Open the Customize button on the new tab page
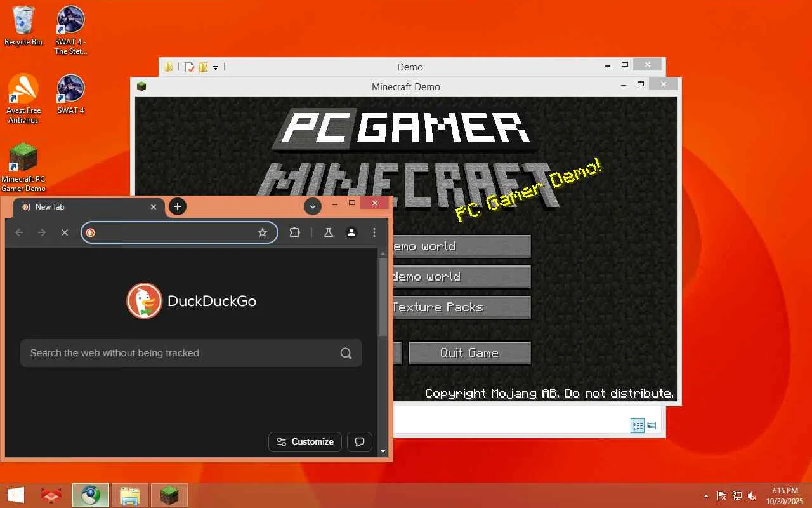The height and width of the screenshot is (508, 812). (x=305, y=442)
